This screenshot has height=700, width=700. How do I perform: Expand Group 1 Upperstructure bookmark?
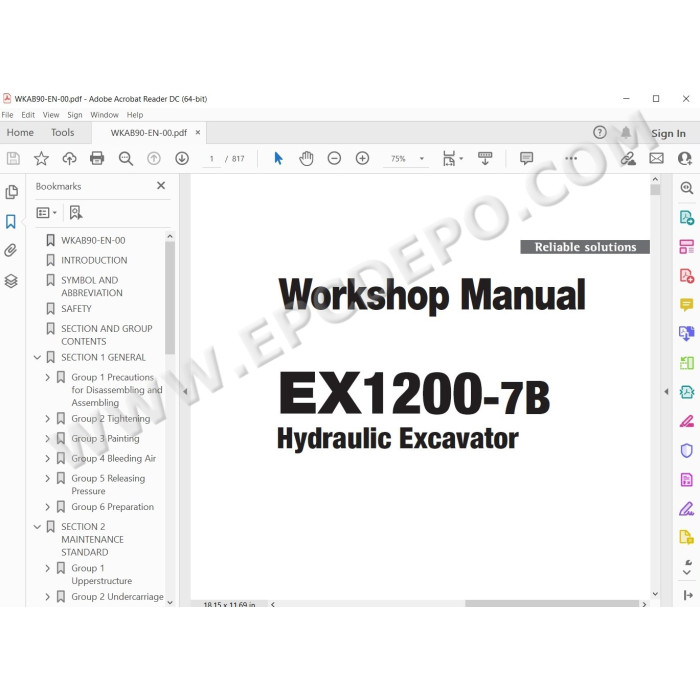click(47, 568)
